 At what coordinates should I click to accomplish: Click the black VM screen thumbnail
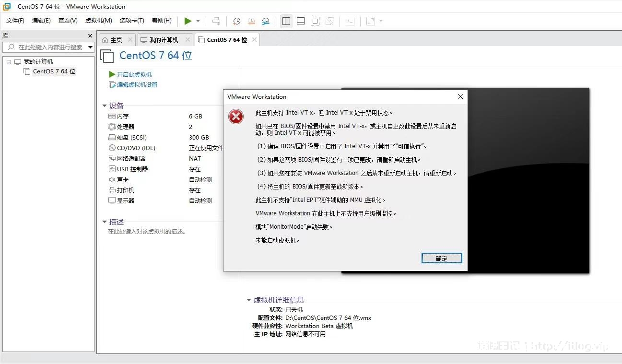[x=528, y=180]
